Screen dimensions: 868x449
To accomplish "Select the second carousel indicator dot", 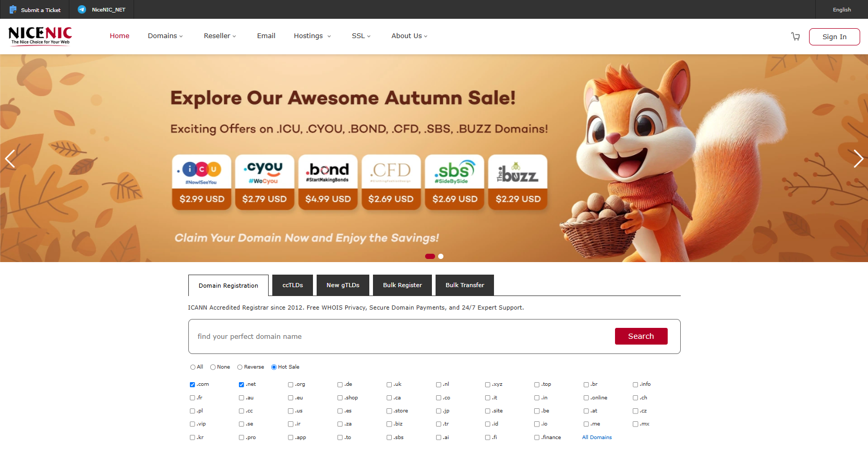I will [441, 256].
